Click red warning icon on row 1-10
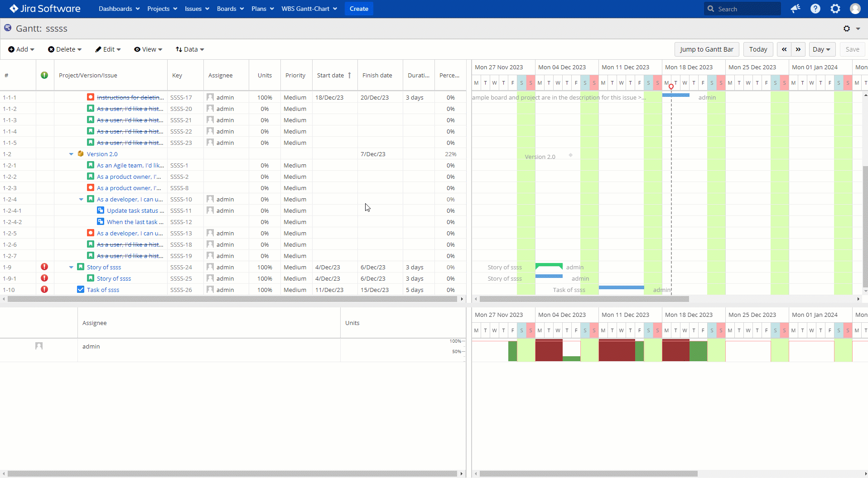The height and width of the screenshot is (478, 868). pos(44,290)
